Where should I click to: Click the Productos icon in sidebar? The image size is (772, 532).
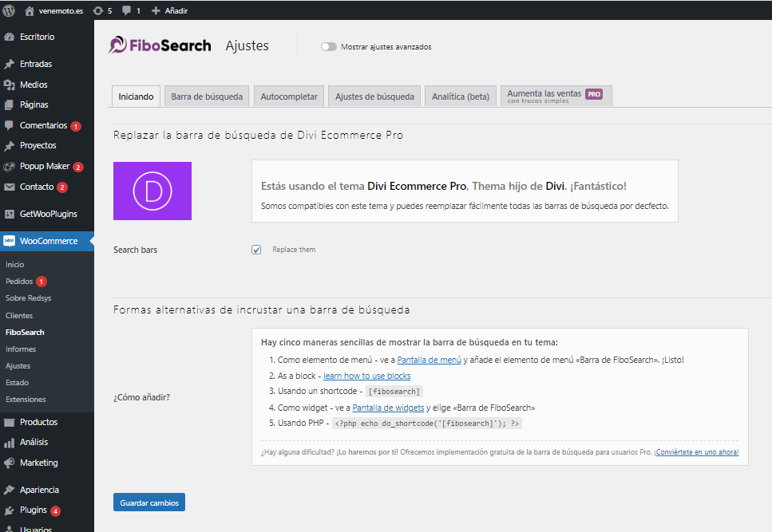[x=9, y=423]
